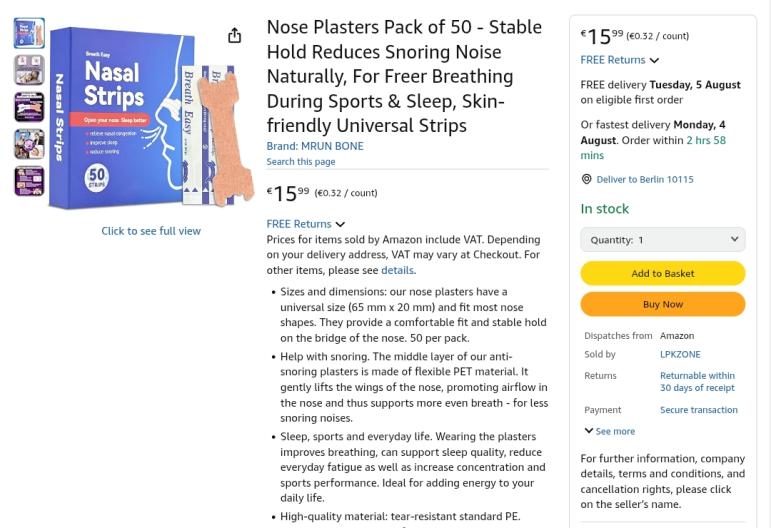Select the second product thumbnail
The width and height of the screenshot is (771, 528).
(29, 70)
